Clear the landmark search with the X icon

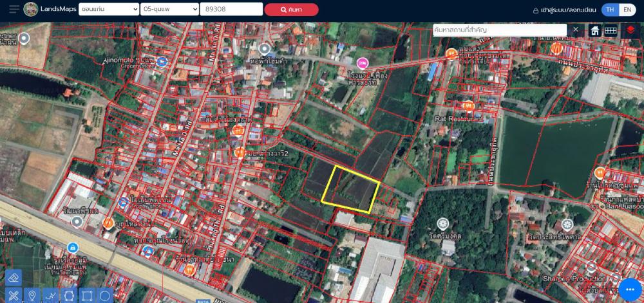click(576, 30)
